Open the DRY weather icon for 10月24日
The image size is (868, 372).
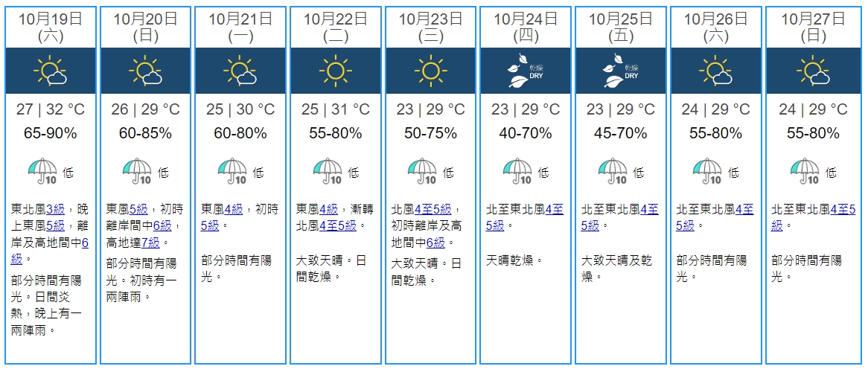[x=526, y=71]
